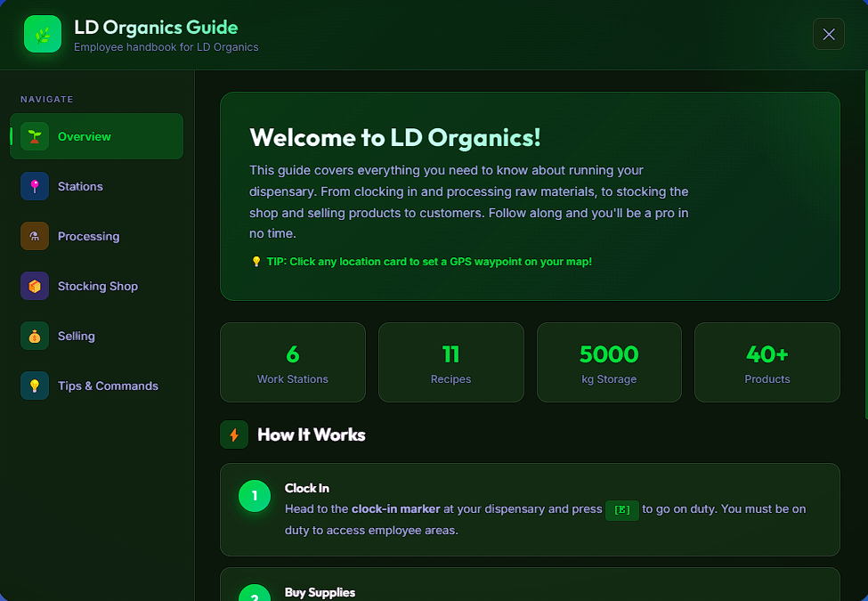Click the LD Organics Guide title
The height and width of the screenshot is (601, 868).
click(x=156, y=27)
